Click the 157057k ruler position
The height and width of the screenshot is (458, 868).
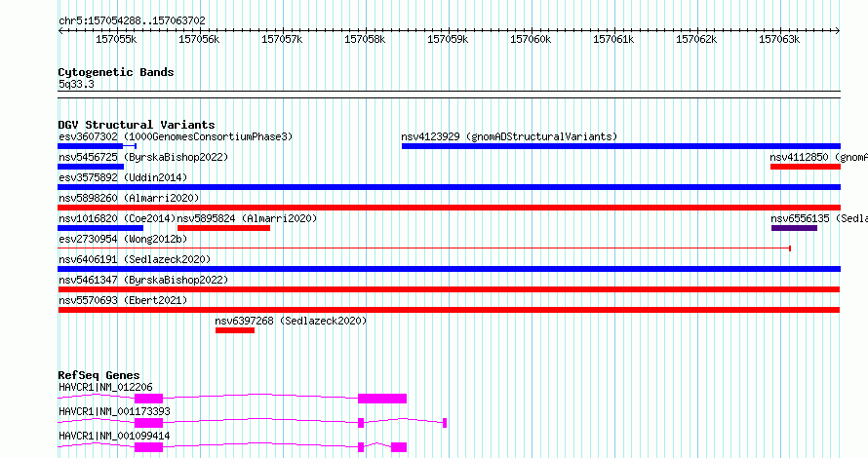pyautogui.click(x=282, y=39)
